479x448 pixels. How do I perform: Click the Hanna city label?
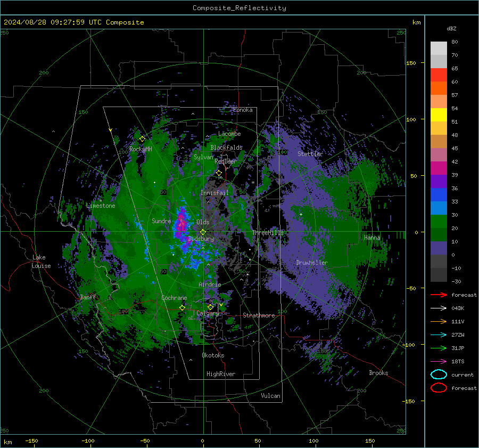372,238
